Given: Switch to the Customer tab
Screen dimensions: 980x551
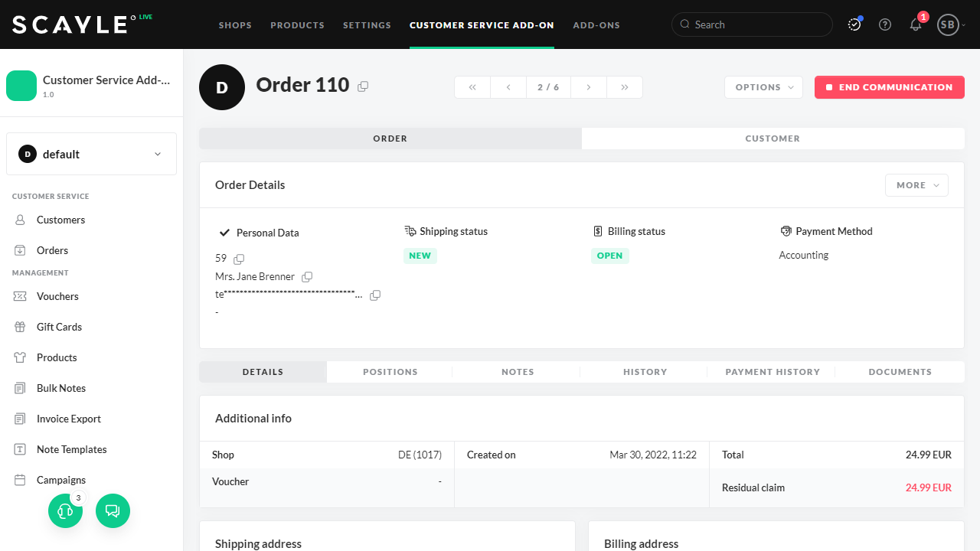Looking at the screenshot, I should tap(773, 139).
